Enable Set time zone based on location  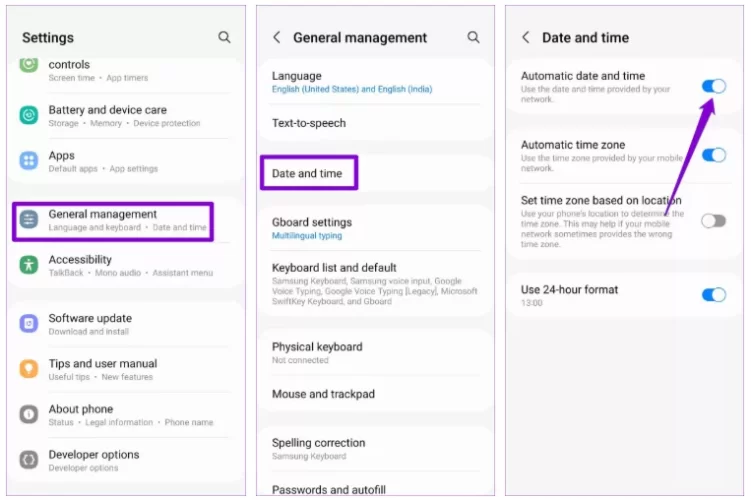coord(713,221)
